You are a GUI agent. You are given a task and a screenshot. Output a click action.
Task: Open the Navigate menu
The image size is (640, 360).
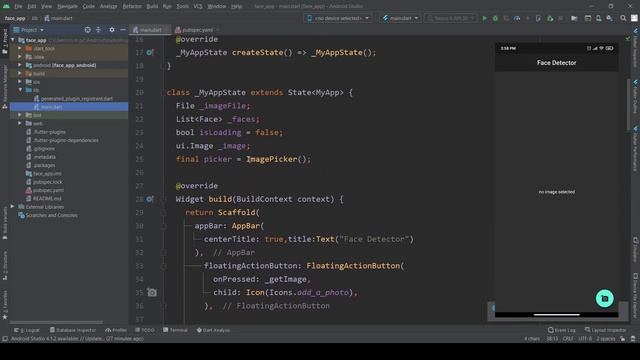coord(67,7)
